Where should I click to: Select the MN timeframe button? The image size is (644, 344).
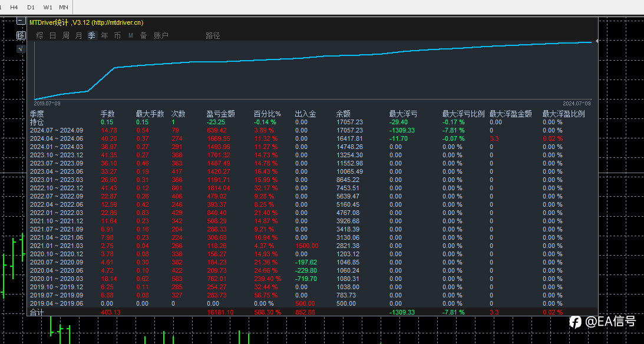coord(64,8)
